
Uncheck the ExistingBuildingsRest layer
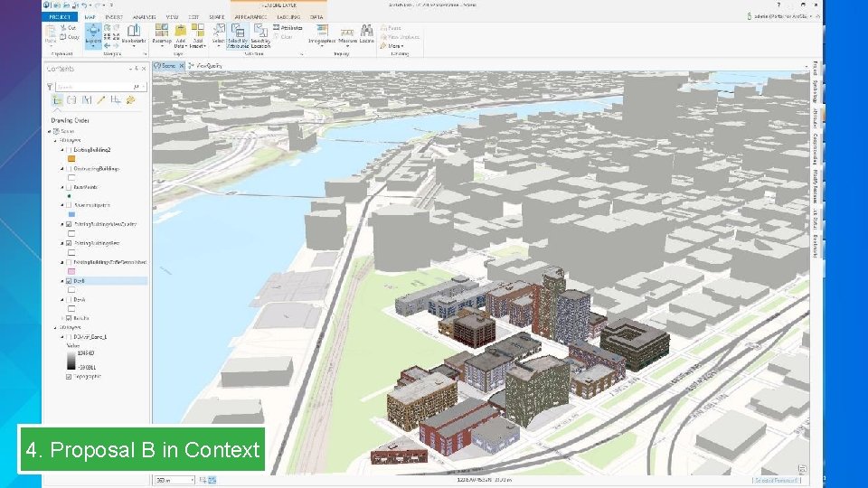point(69,243)
